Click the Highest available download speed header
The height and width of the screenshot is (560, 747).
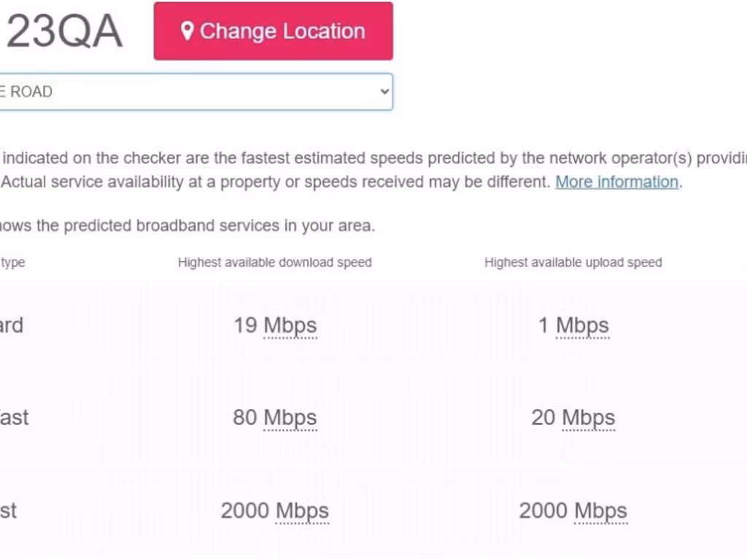coord(275,262)
